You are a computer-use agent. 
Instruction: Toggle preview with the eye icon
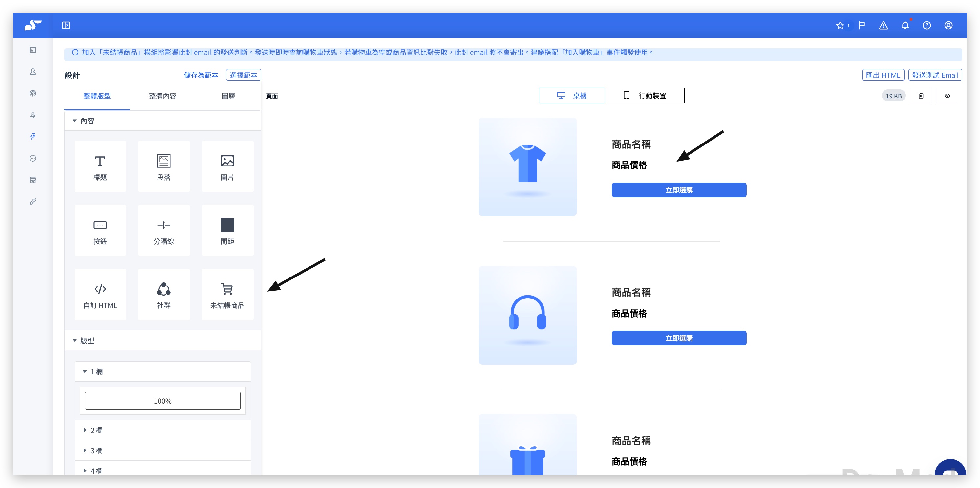click(x=947, y=96)
